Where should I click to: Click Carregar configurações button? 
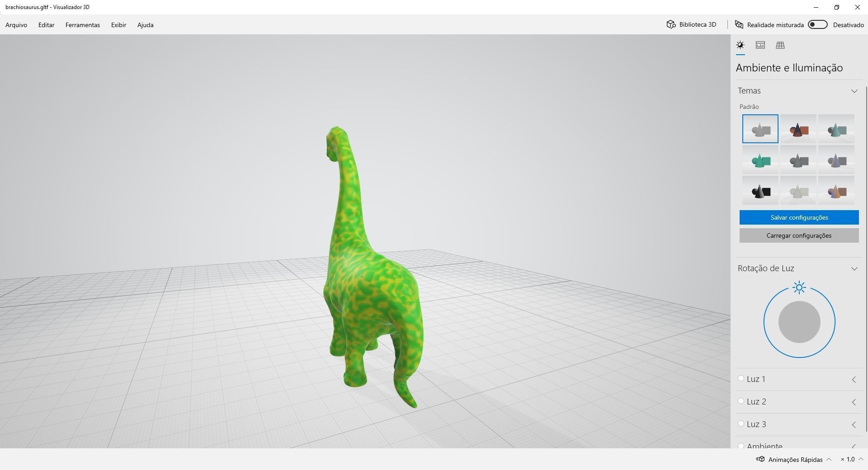point(799,235)
